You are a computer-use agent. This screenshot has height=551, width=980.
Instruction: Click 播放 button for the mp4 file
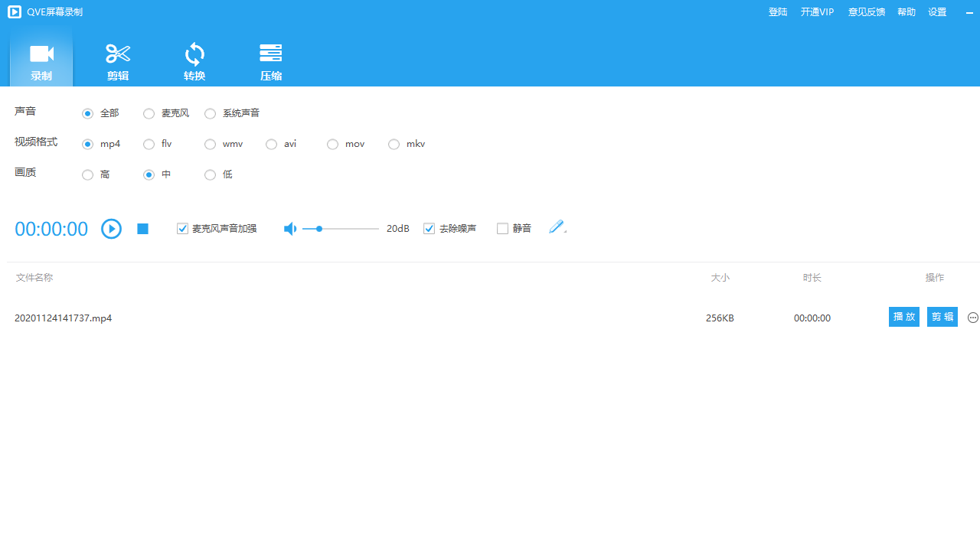point(904,317)
